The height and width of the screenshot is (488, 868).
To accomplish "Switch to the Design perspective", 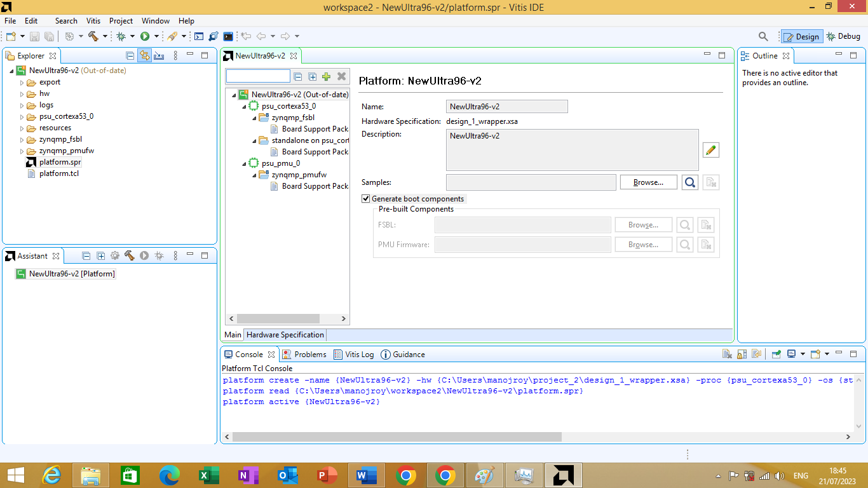I will tap(801, 36).
